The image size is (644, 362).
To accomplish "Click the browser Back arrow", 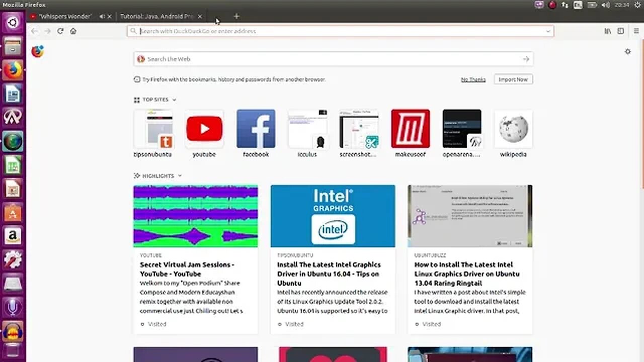I will (x=34, y=31).
